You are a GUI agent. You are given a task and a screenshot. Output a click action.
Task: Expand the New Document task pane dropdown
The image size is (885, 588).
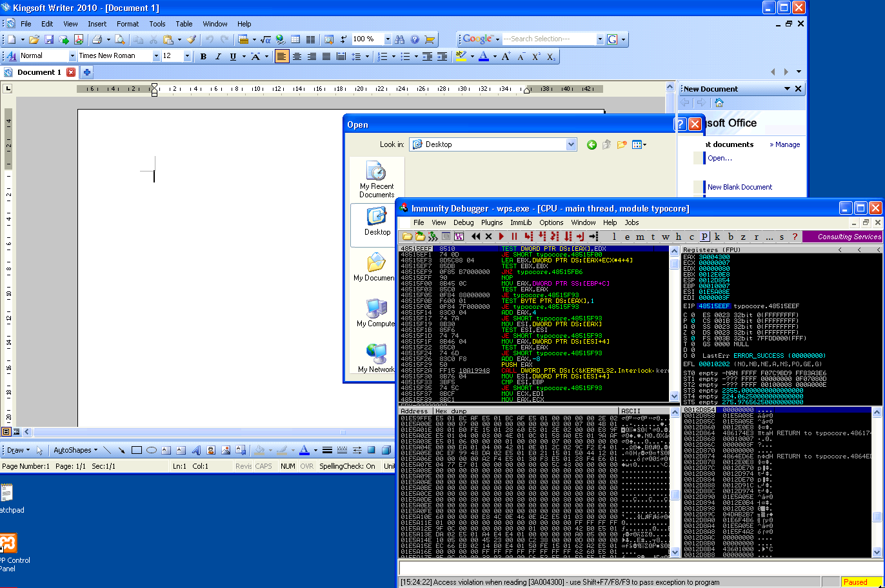tap(787, 89)
